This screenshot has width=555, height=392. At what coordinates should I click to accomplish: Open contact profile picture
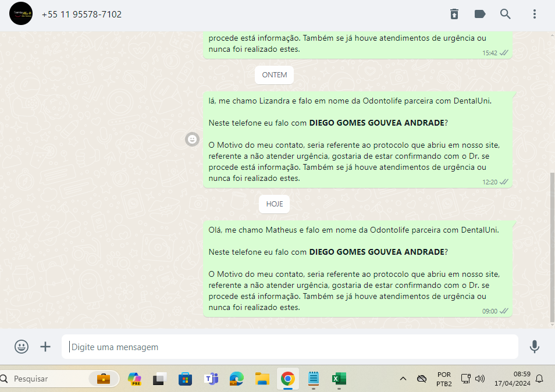(21, 13)
